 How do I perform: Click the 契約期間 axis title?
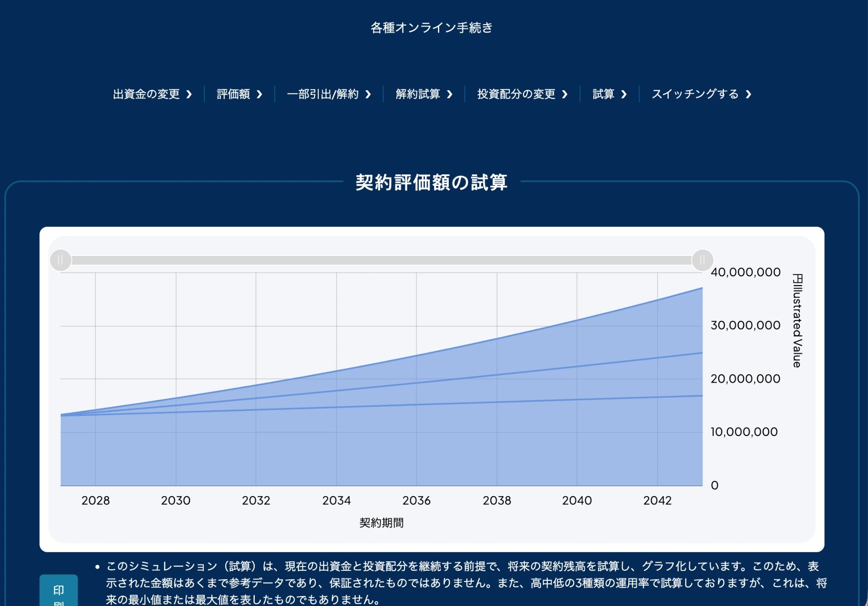[x=381, y=523]
